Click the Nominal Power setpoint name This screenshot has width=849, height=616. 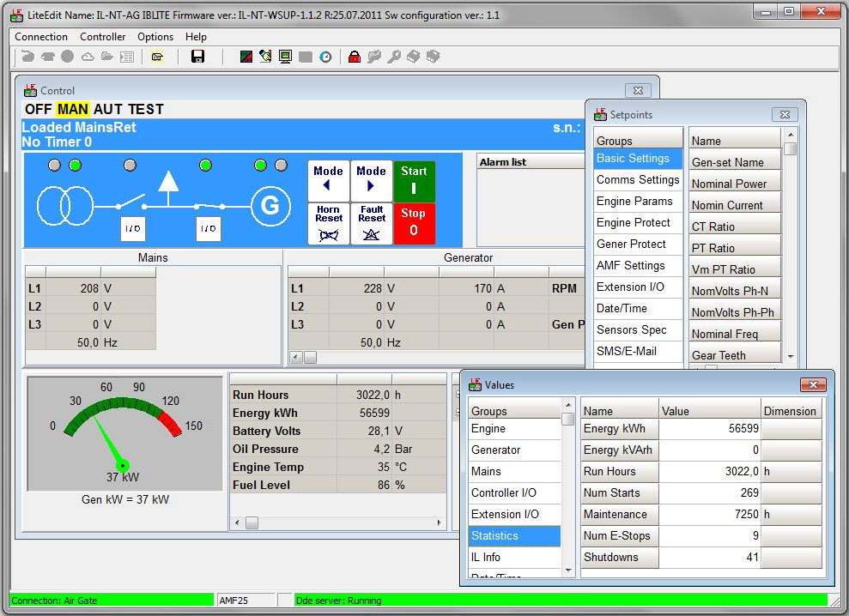pyautogui.click(x=729, y=184)
